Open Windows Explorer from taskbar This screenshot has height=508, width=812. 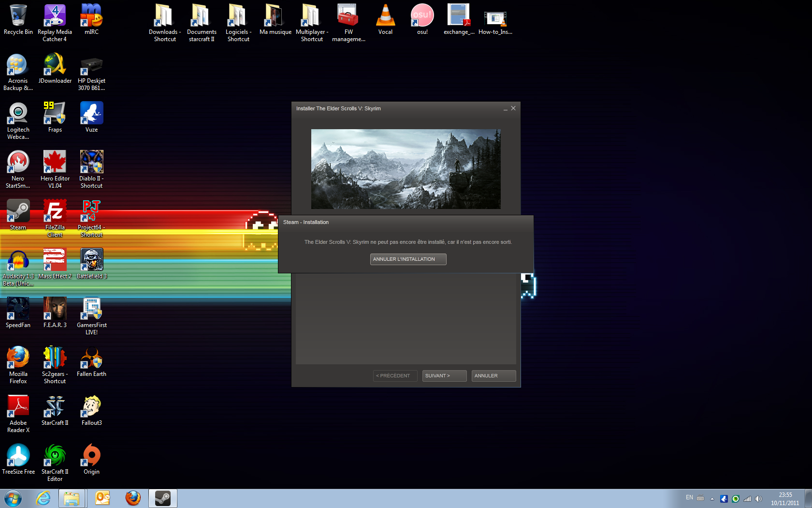(x=72, y=498)
